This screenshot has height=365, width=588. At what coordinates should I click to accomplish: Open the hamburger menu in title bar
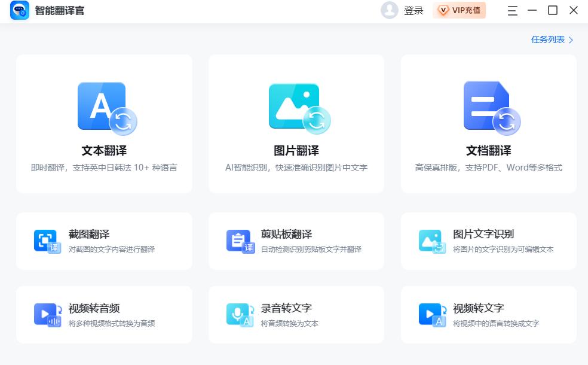(512, 10)
